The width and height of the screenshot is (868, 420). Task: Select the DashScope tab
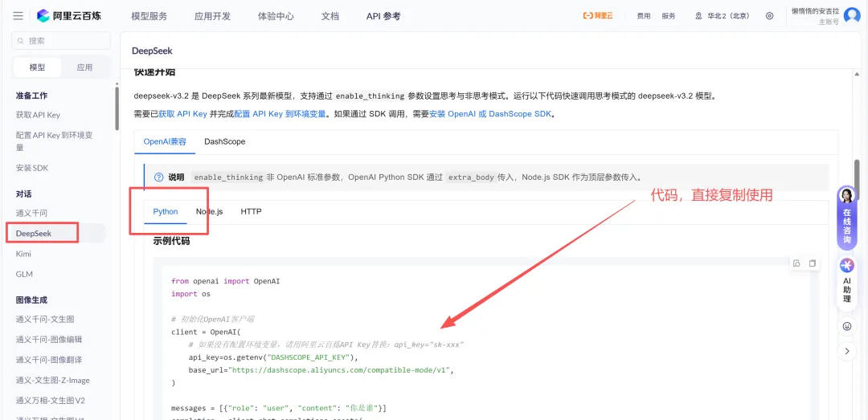click(225, 141)
